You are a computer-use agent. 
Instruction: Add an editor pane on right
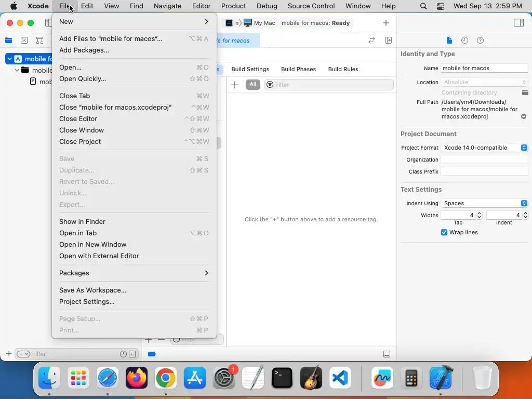click(x=388, y=41)
